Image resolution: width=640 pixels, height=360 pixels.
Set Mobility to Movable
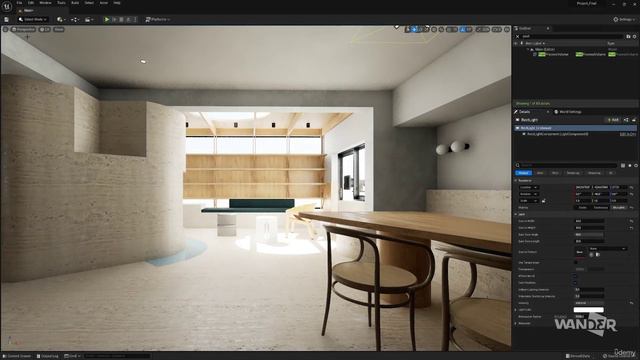618,207
